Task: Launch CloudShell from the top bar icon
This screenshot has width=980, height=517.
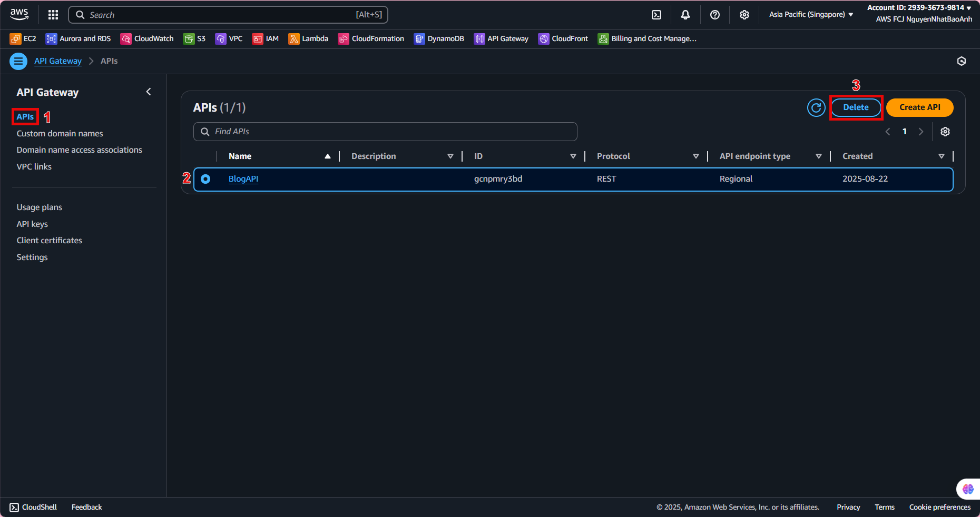Action: point(656,15)
